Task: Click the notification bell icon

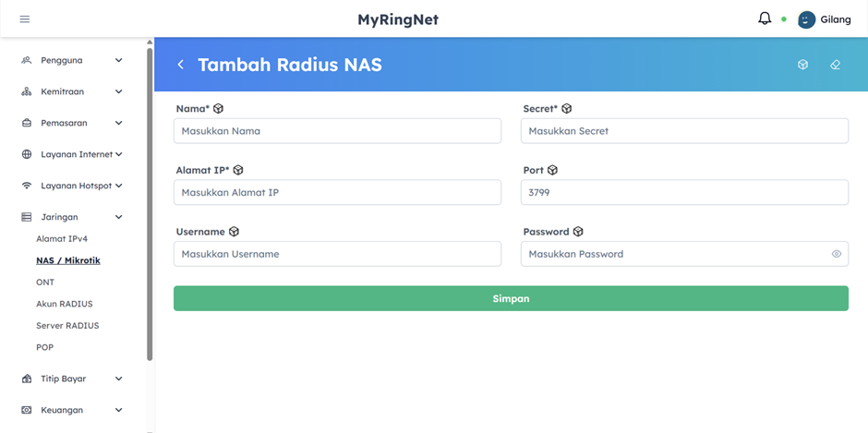Action: [765, 18]
